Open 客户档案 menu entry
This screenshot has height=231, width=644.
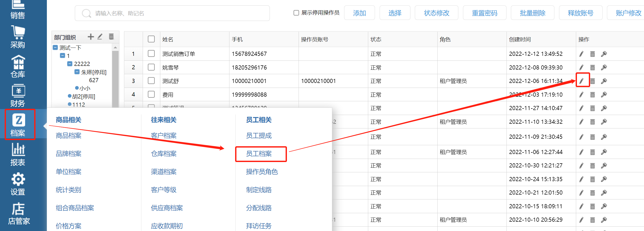pyautogui.click(x=164, y=136)
